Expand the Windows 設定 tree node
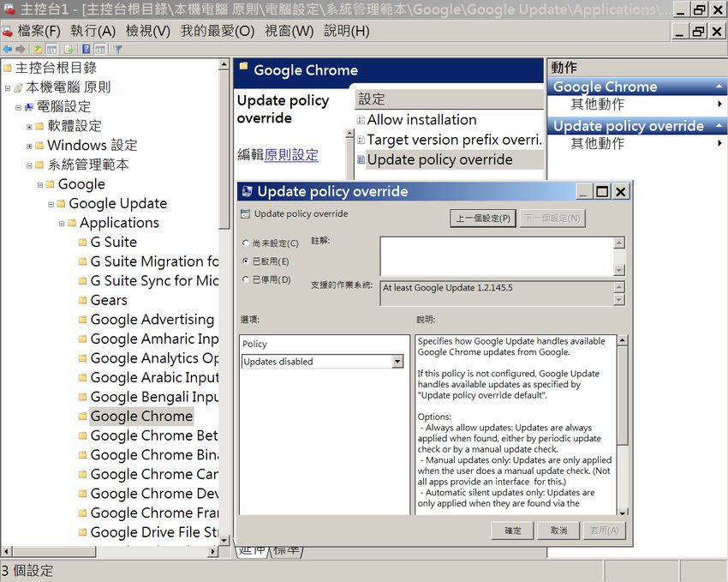The image size is (728, 582). click(29, 147)
